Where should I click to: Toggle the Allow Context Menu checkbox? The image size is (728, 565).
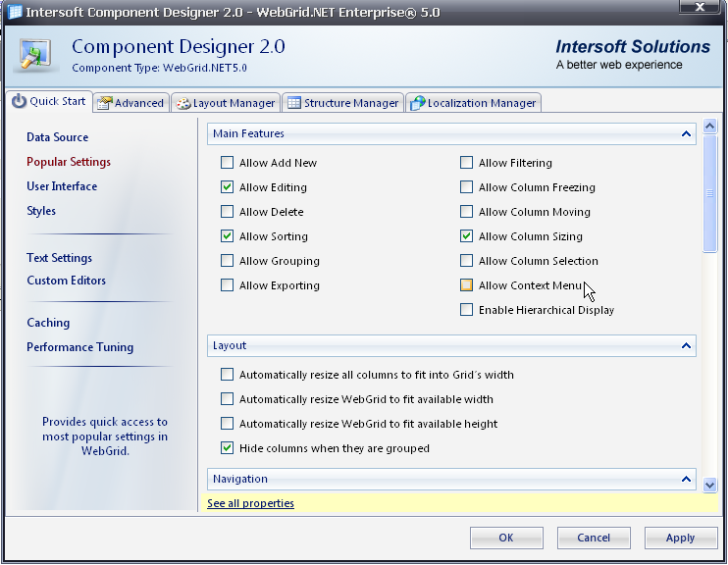click(x=467, y=285)
